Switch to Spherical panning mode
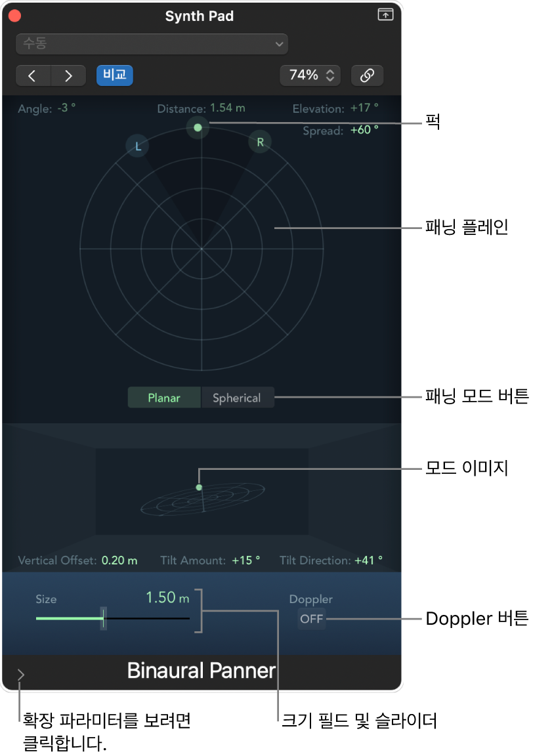The image size is (552, 756). tap(237, 398)
